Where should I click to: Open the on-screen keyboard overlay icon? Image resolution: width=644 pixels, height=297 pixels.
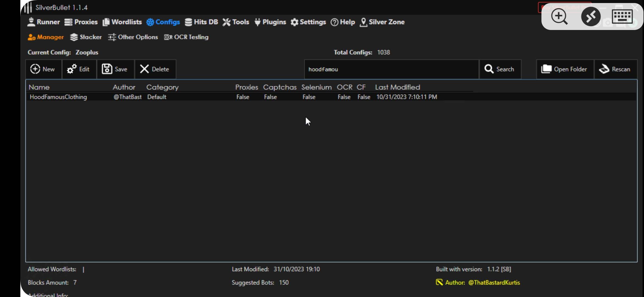pyautogui.click(x=622, y=16)
